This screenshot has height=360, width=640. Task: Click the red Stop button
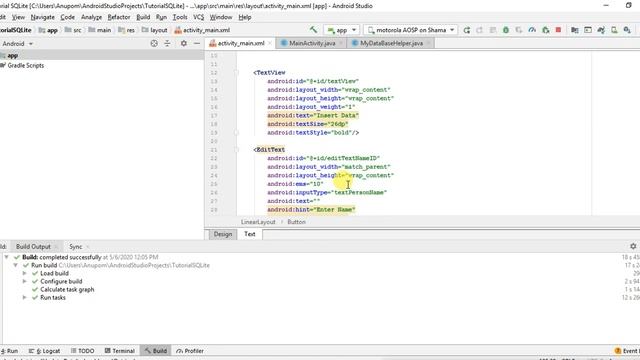click(x=558, y=30)
